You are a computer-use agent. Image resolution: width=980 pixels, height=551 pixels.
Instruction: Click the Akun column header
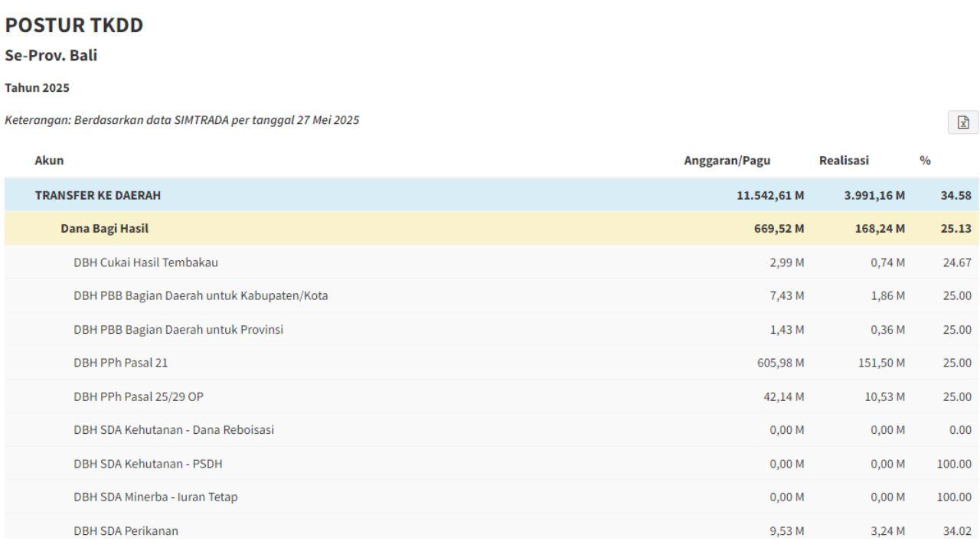(49, 161)
